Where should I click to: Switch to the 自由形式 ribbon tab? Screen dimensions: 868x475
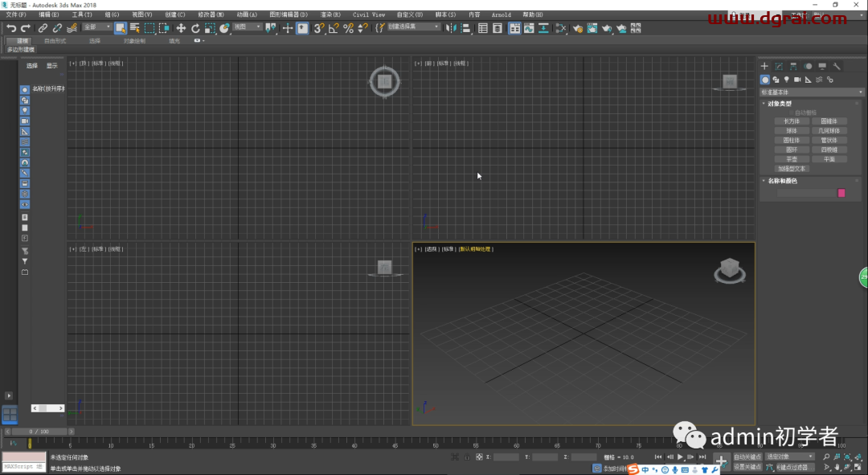(55, 41)
